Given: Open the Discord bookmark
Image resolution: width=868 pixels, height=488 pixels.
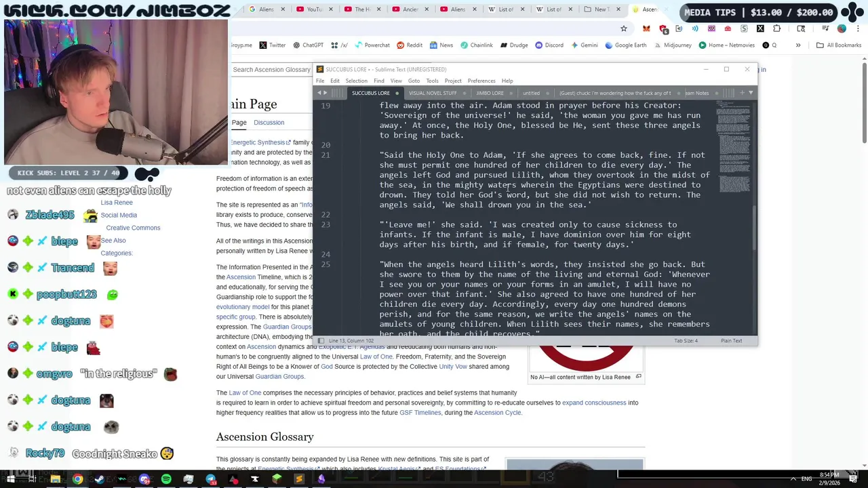Looking at the screenshot, I should (549, 45).
